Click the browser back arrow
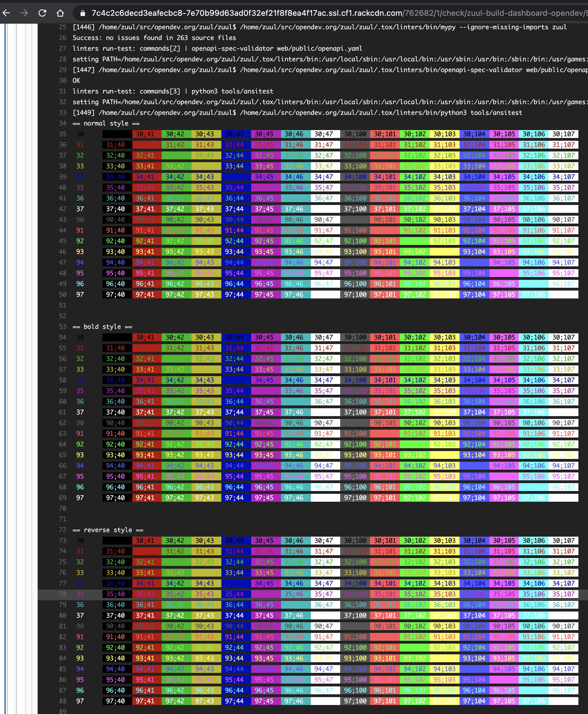The width and height of the screenshot is (588, 714). click(x=6, y=13)
